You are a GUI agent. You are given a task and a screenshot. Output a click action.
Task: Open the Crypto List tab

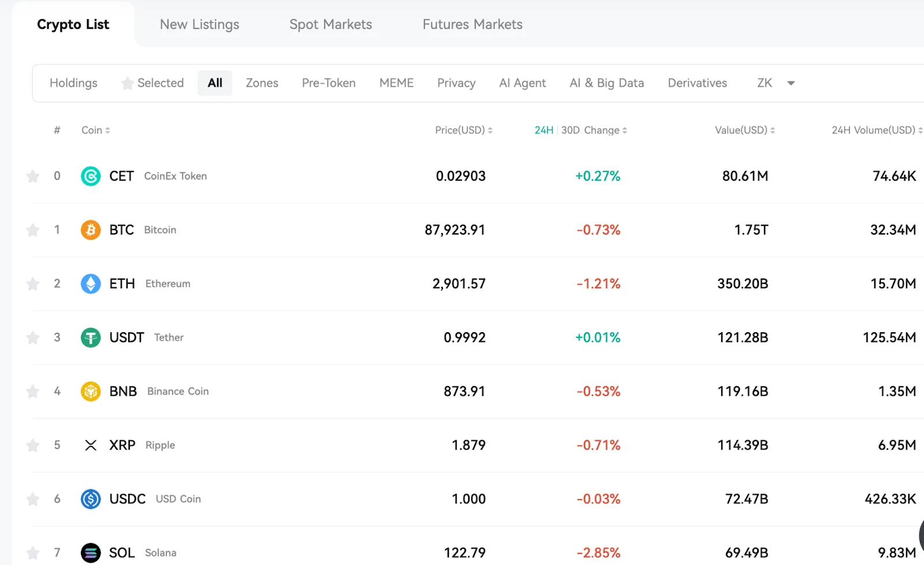click(x=73, y=24)
